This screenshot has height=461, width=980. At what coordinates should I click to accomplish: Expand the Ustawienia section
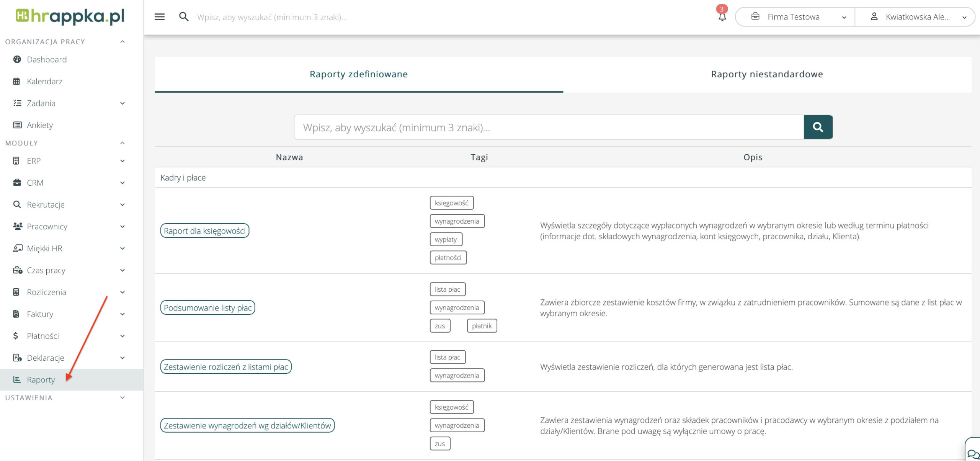pos(122,398)
